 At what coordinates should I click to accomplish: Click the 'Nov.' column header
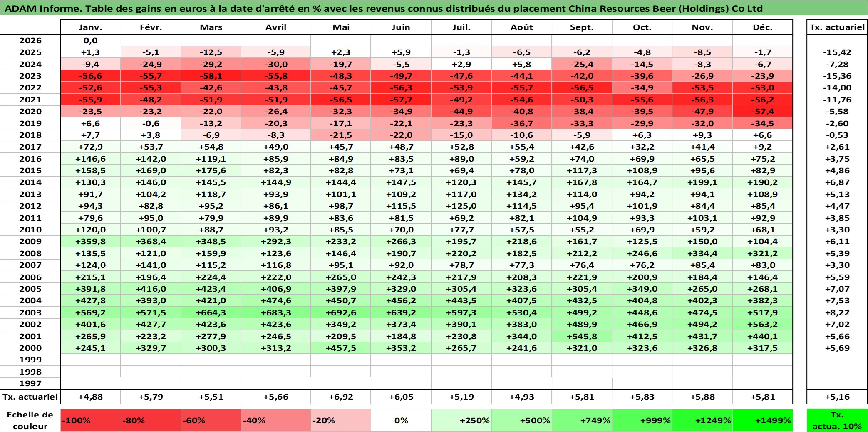[x=702, y=27]
